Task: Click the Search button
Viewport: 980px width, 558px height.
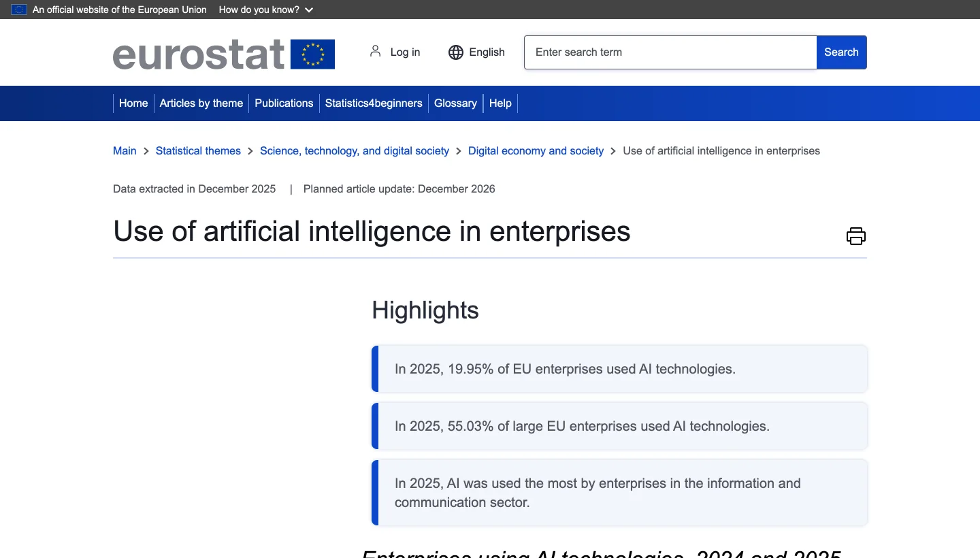Action: (841, 52)
